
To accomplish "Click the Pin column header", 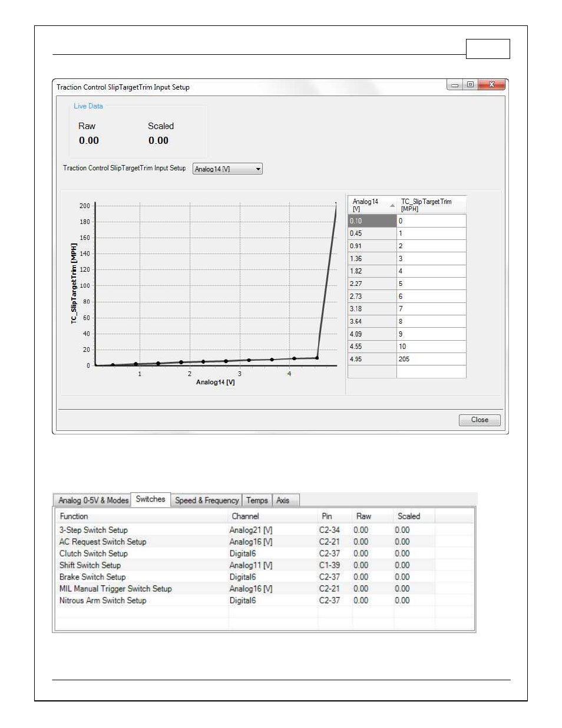I will click(x=335, y=516).
